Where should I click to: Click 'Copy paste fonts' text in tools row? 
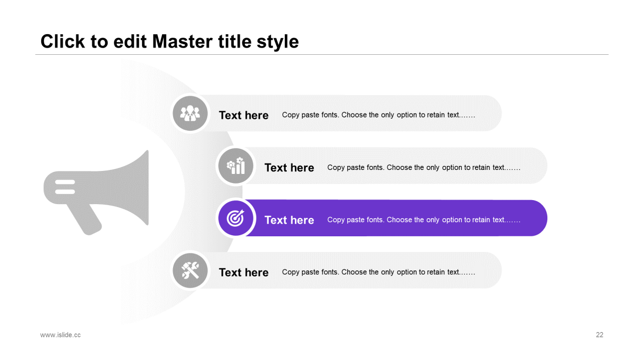click(378, 272)
